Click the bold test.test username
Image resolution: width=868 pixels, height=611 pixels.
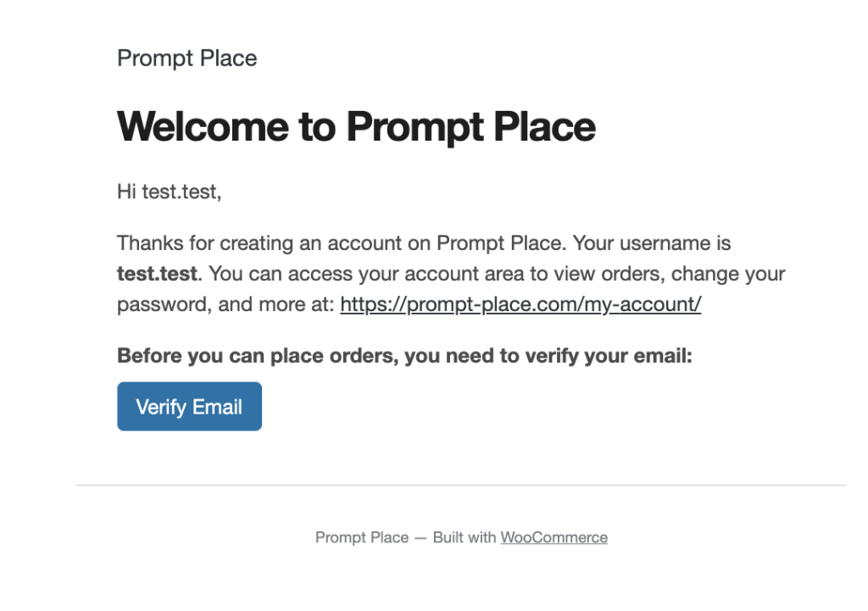click(157, 274)
